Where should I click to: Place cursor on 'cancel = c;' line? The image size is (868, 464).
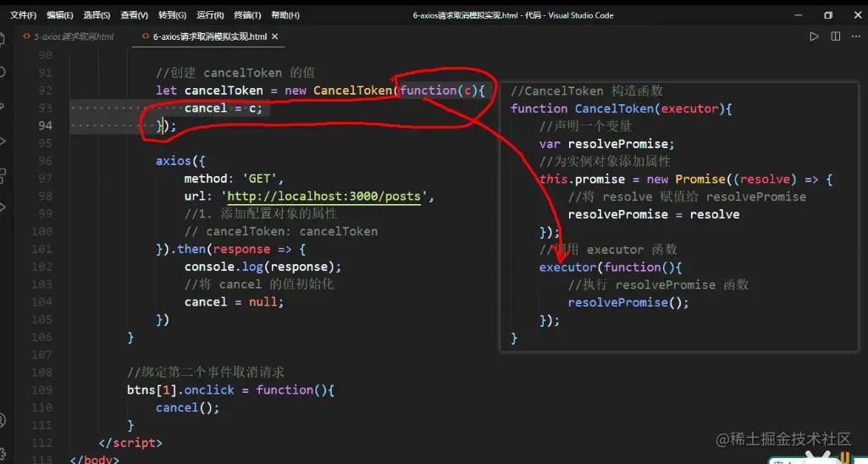pos(224,108)
